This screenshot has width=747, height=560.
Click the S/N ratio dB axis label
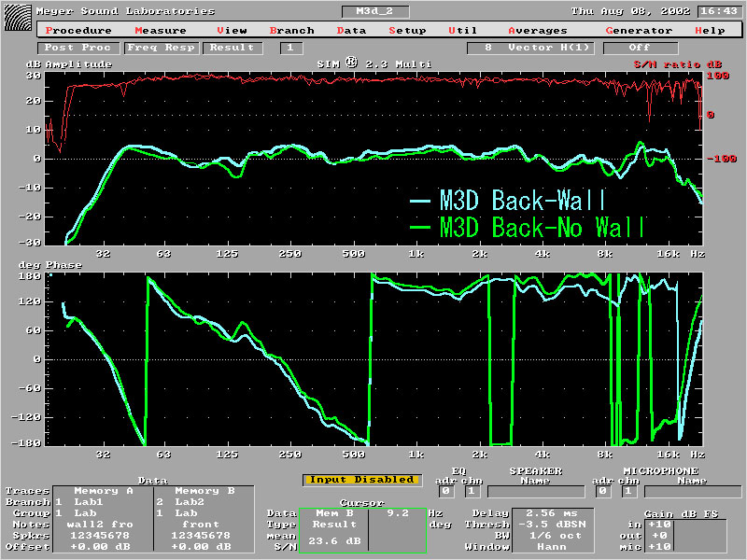678,64
